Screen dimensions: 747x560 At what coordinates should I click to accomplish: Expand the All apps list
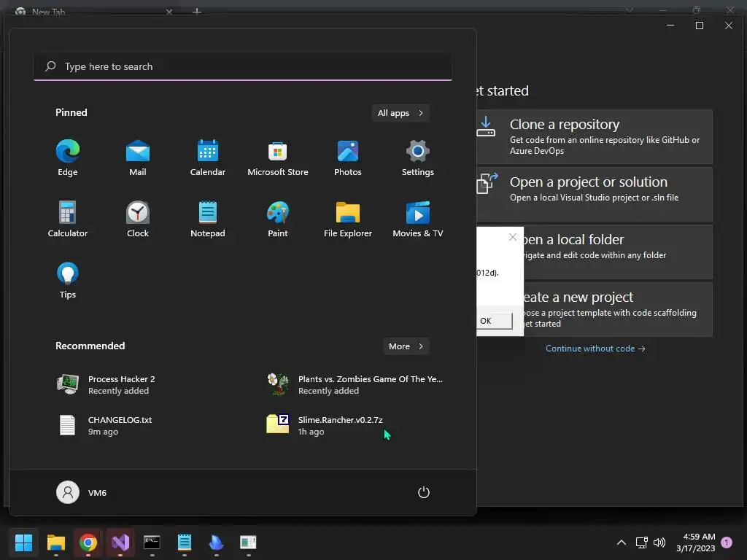click(400, 113)
